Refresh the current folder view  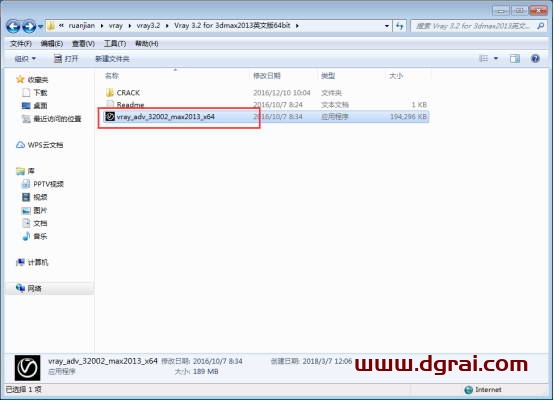pos(400,26)
